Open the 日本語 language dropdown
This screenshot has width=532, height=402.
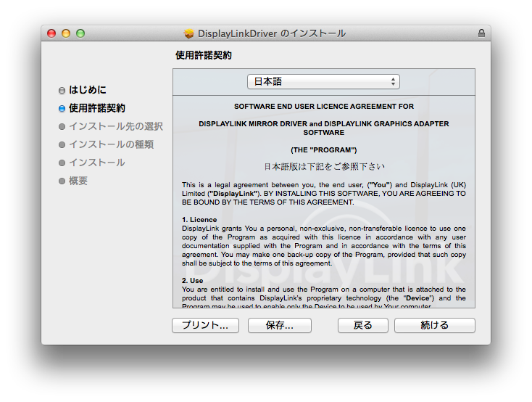click(323, 82)
